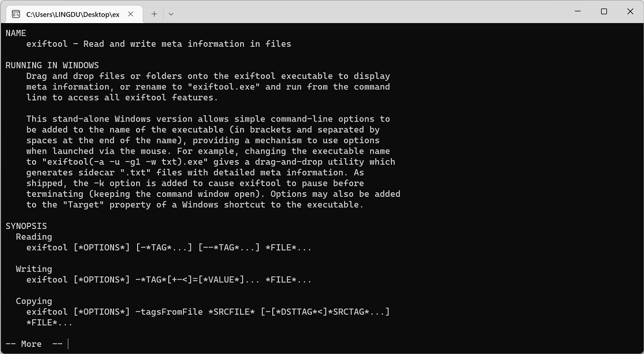The width and height of the screenshot is (644, 354).
Task: Click the "-- More --" pager prompt
Action: [34, 344]
